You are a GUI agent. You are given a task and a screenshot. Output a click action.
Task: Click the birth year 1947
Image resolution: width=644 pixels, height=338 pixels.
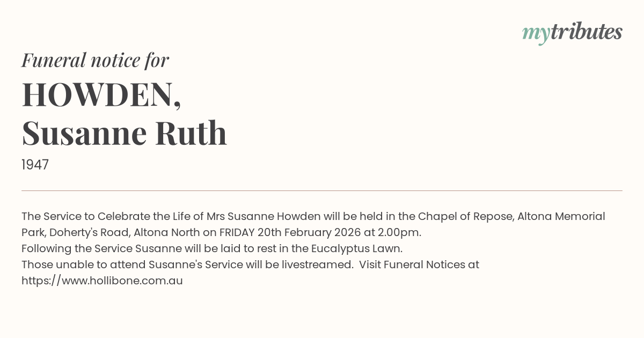pyautogui.click(x=35, y=165)
